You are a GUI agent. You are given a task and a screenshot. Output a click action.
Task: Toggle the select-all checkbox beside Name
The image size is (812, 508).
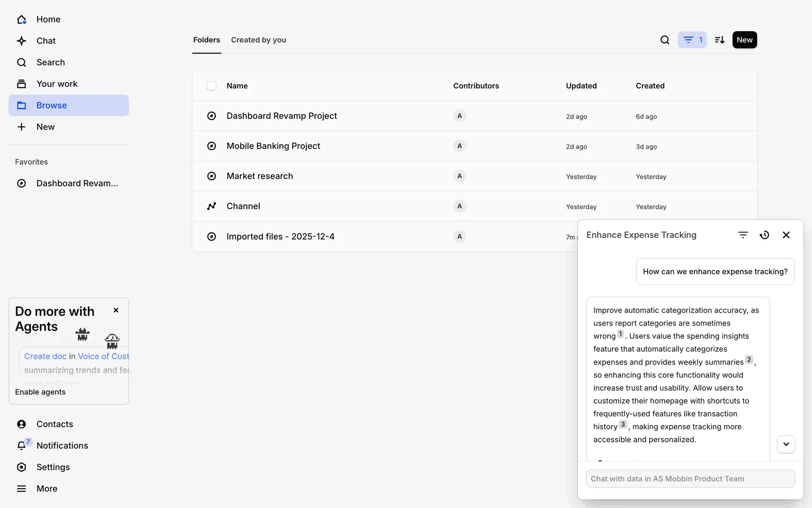(211, 86)
